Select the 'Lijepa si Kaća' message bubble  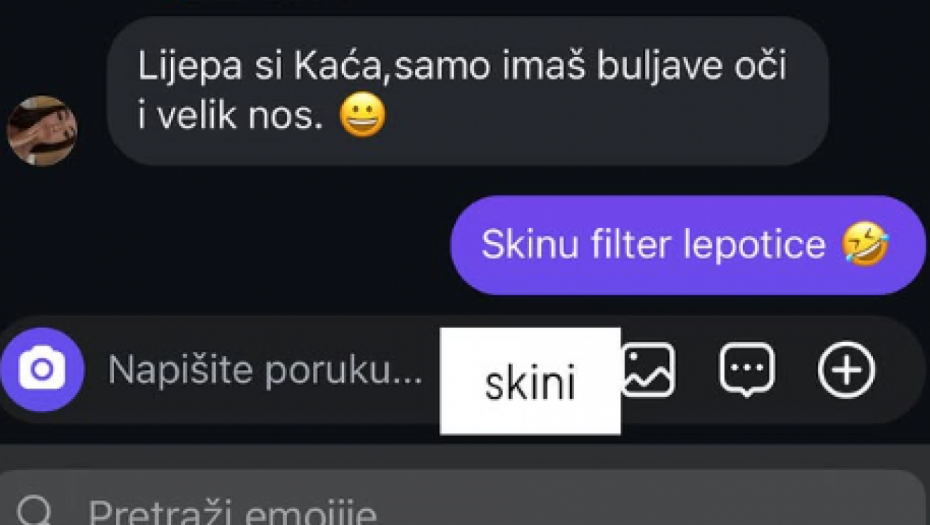point(467,91)
